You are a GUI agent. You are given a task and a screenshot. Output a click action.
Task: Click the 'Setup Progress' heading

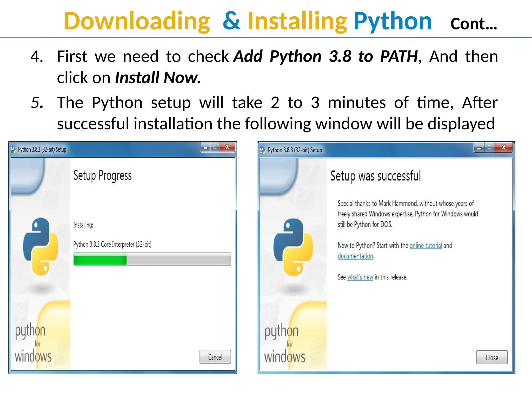click(102, 176)
